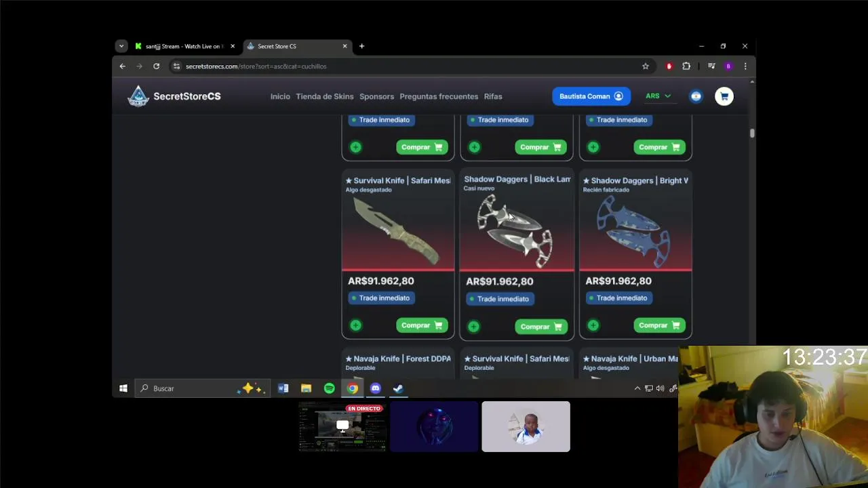Viewport: 868px width, 488px height.
Task: Go back with browser back arrow
Action: [122, 66]
